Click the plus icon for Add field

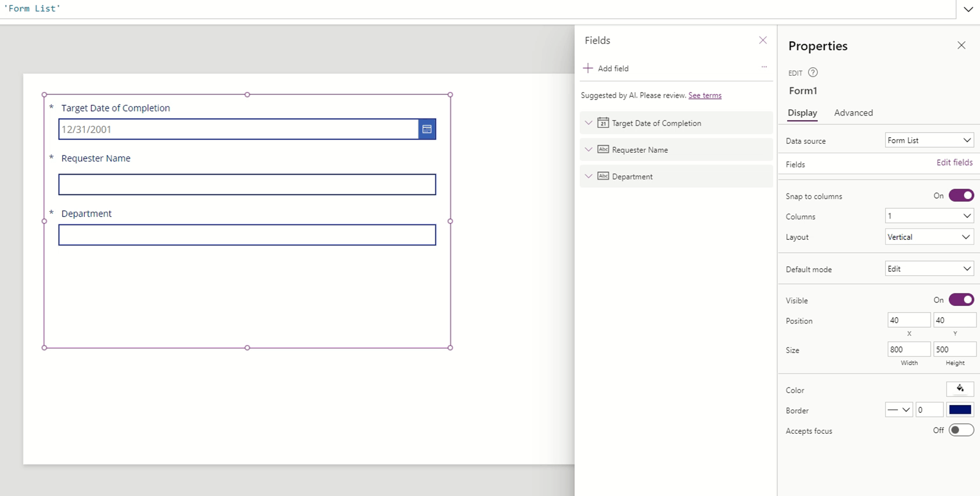pos(588,68)
